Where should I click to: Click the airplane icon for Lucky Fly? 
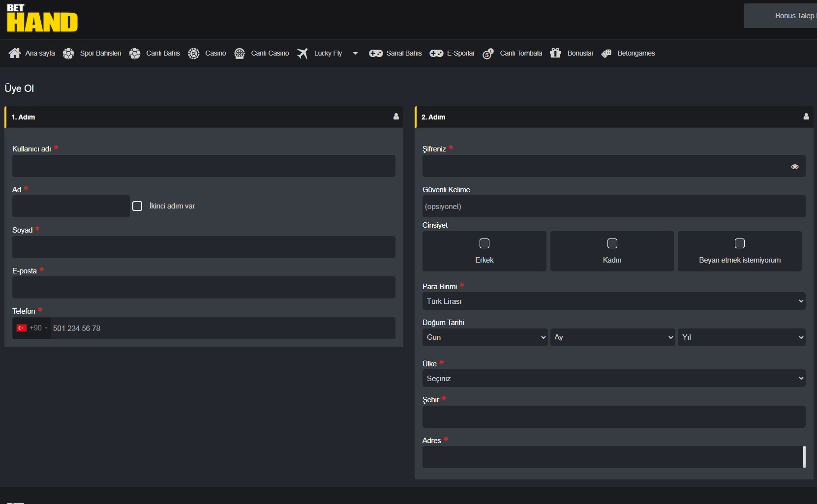tap(303, 53)
